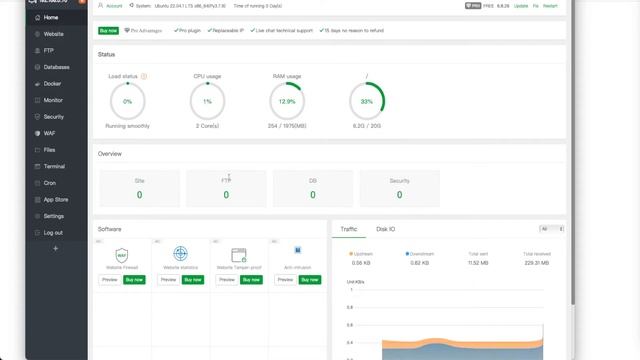Click the plus icon below Log out
The image size is (640, 360).
pyautogui.click(x=56, y=249)
